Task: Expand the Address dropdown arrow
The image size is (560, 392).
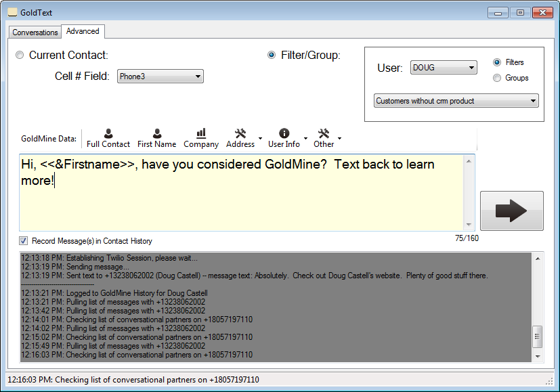Action: [260, 139]
